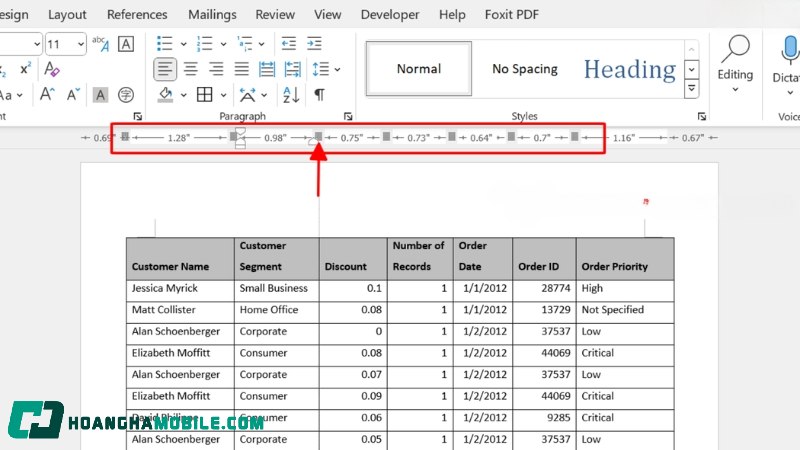Image resolution: width=800 pixels, height=450 pixels.
Task: Open the font size dropdown
Action: click(79, 44)
